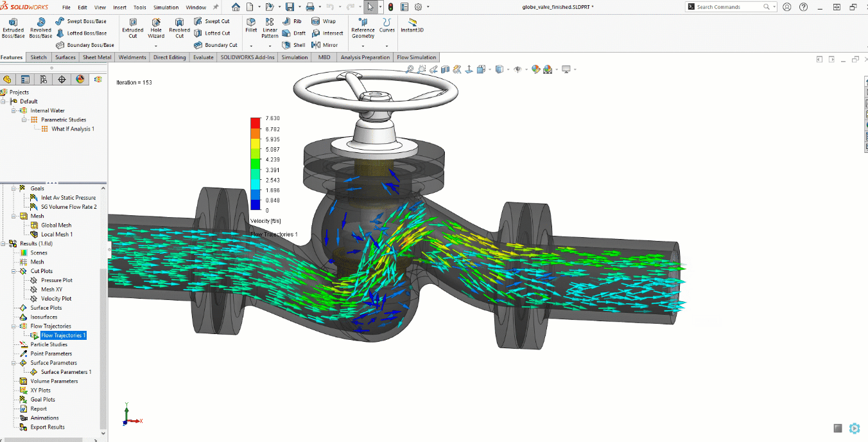Open the Help question mark icon

click(x=804, y=6)
